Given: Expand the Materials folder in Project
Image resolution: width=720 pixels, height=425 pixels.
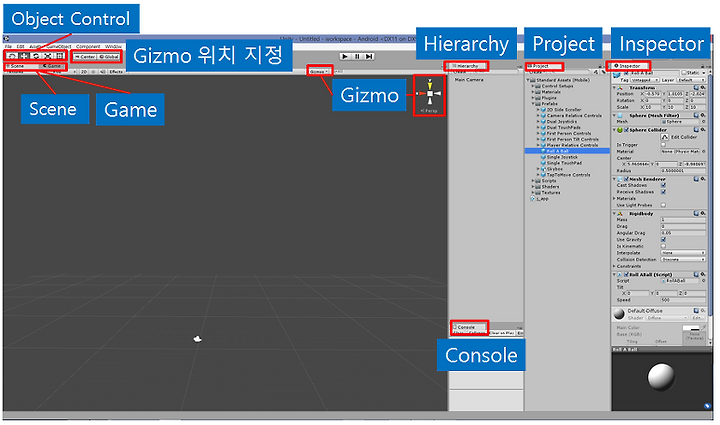Looking at the screenshot, I should (533, 92).
